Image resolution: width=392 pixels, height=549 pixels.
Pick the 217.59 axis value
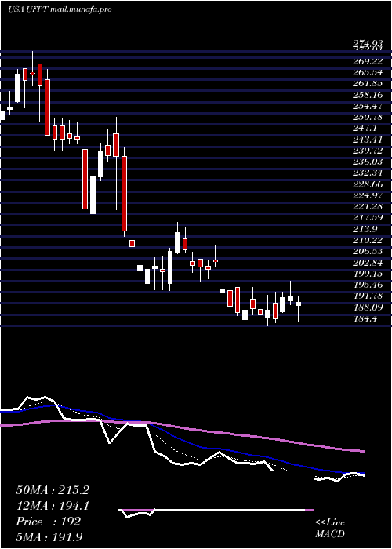[368, 217]
